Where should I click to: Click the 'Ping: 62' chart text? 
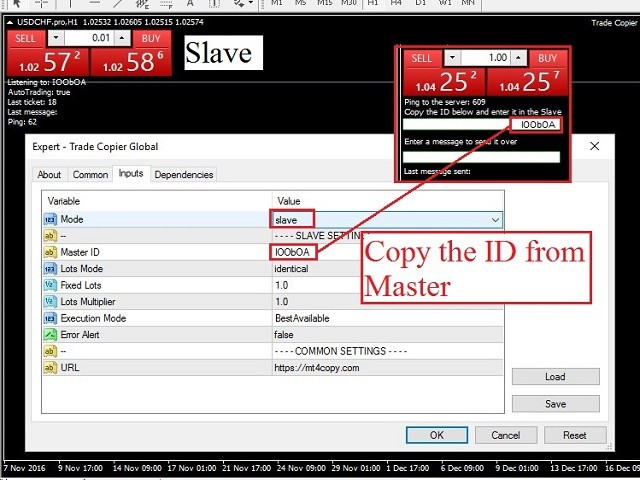[x=22, y=122]
